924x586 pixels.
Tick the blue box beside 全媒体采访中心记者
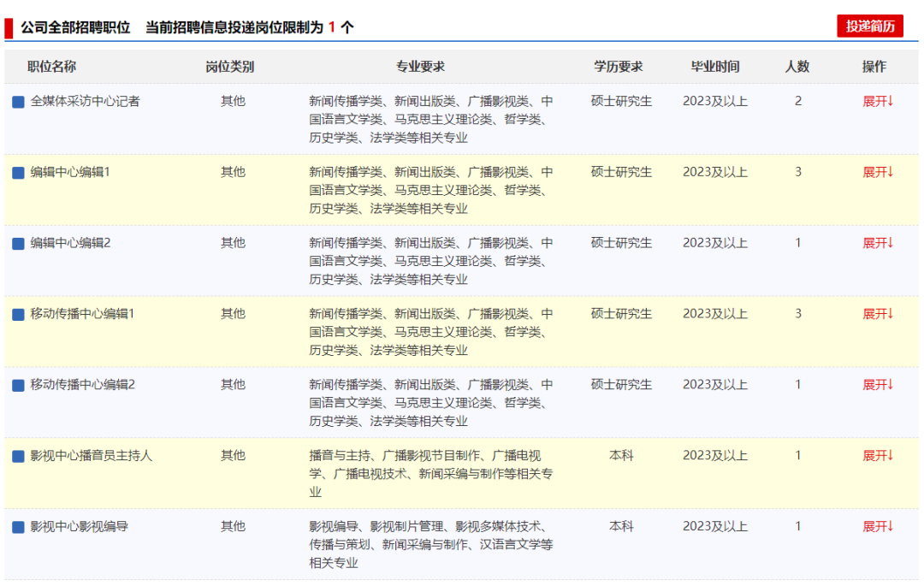pyautogui.click(x=18, y=102)
